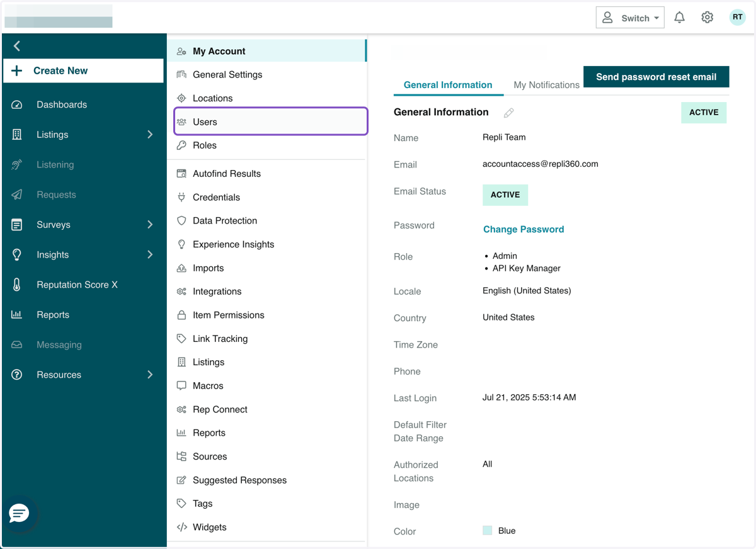This screenshot has width=756, height=549.
Task: Click the Blue color swatch
Action: 487,531
